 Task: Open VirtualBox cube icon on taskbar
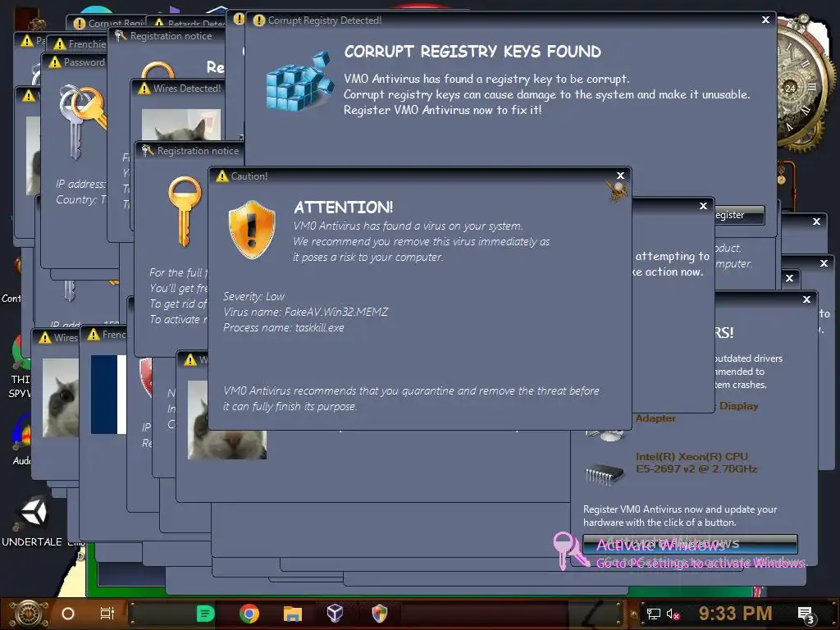(x=335, y=613)
